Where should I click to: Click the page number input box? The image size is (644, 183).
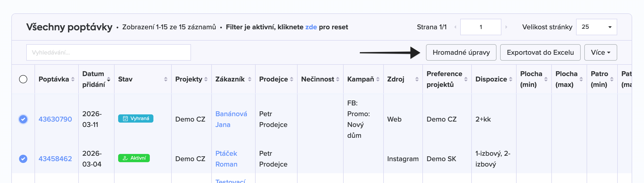[x=481, y=27]
